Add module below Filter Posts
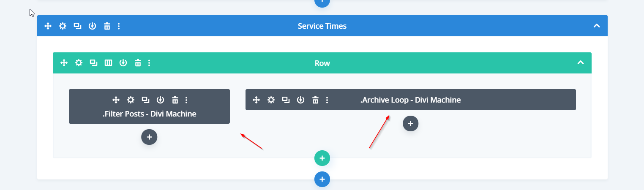The width and height of the screenshot is (644, 190). (x=149, y=137)
